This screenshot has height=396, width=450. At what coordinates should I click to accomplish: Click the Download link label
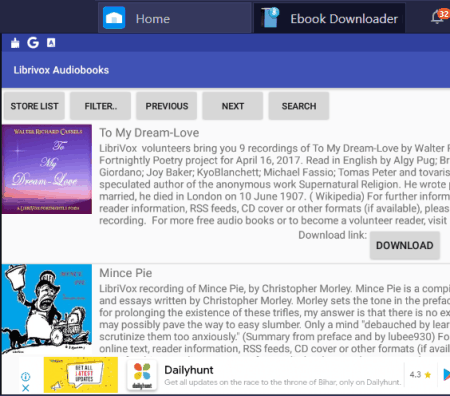coord(332,235)
